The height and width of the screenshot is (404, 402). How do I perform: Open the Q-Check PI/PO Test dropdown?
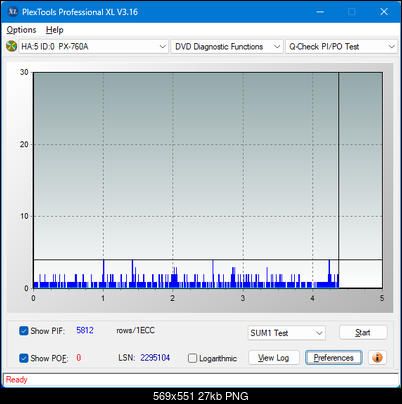(x=341, y=46)
